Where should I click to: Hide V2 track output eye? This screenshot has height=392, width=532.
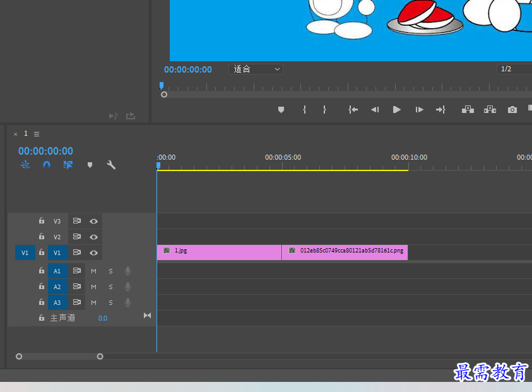click(x=93, y=237)
